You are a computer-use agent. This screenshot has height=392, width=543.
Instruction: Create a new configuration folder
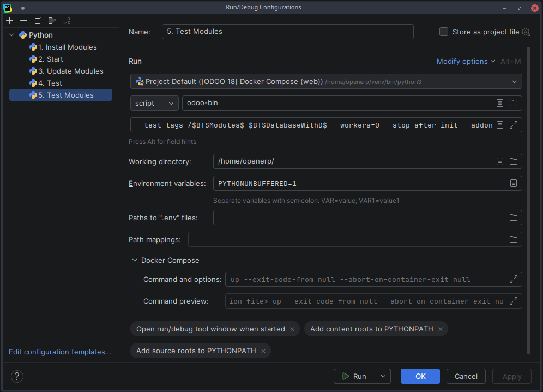click(x=53, y=21)
